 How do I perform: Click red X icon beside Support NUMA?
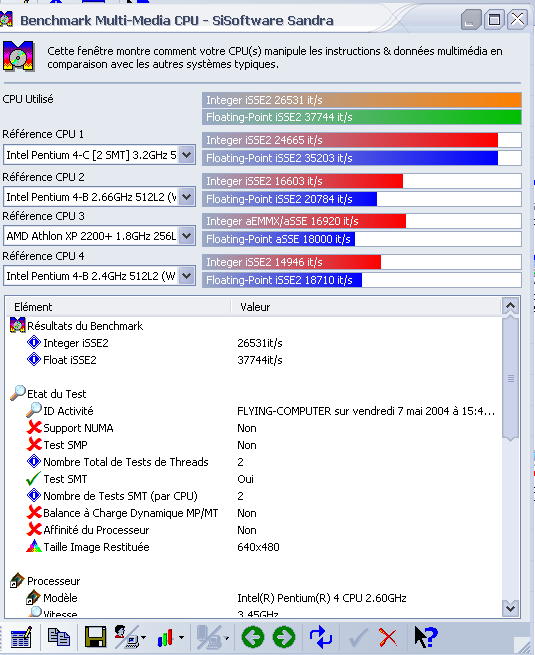[34, 428]
